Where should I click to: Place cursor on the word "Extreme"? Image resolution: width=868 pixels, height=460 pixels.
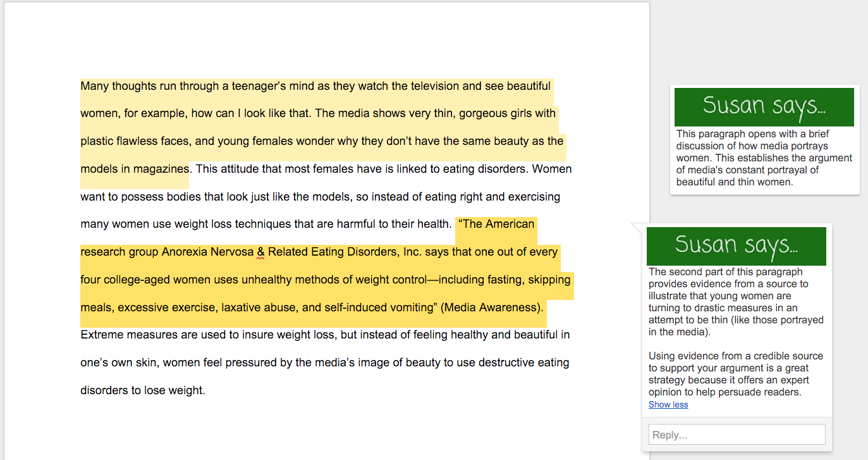pos(101,335)
